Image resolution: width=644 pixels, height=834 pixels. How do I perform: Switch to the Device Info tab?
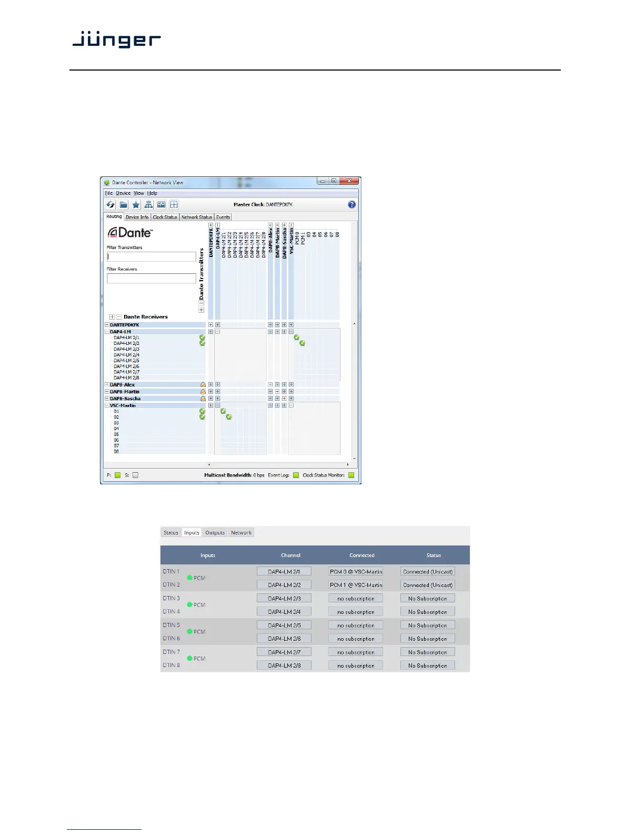(x=137, y=217)
